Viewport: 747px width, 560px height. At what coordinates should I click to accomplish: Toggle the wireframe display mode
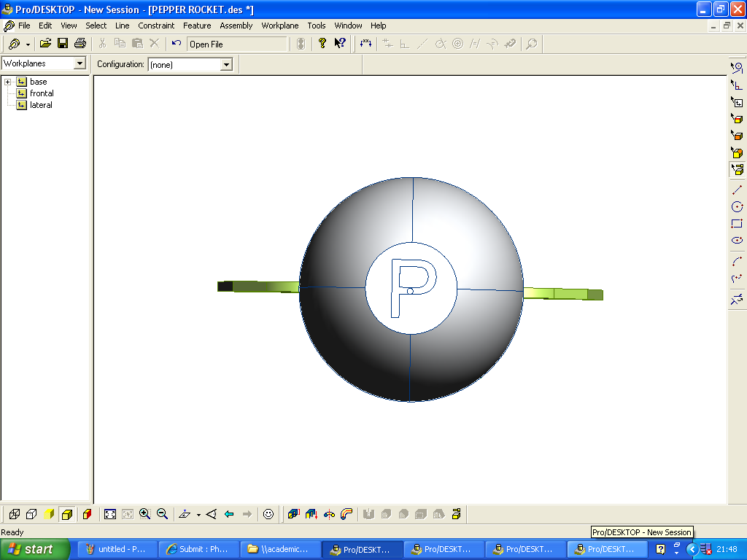14,514
